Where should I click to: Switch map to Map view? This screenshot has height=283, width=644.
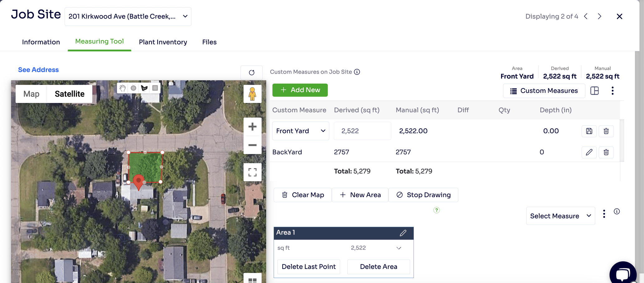[31, 94]
